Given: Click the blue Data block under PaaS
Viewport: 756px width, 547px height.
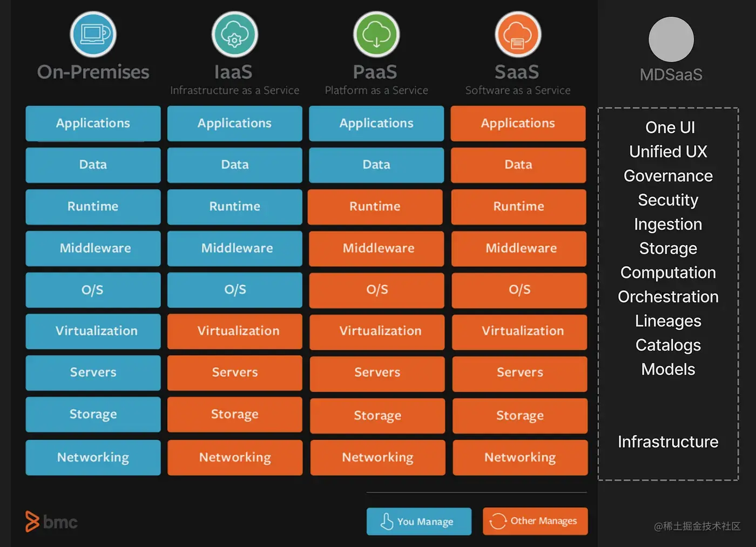Looking at the screenshot, I should [376, 165].
